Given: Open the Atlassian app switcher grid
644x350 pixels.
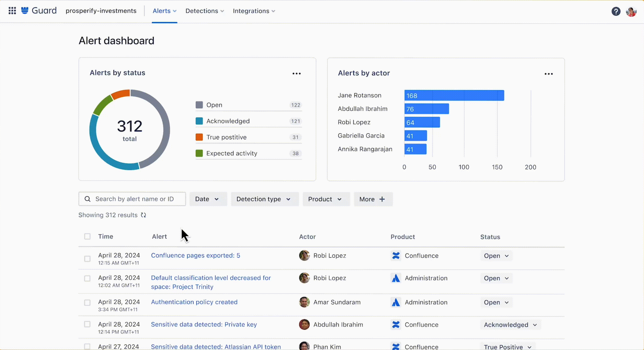Looking at the screenshot, I should point(12,11).
